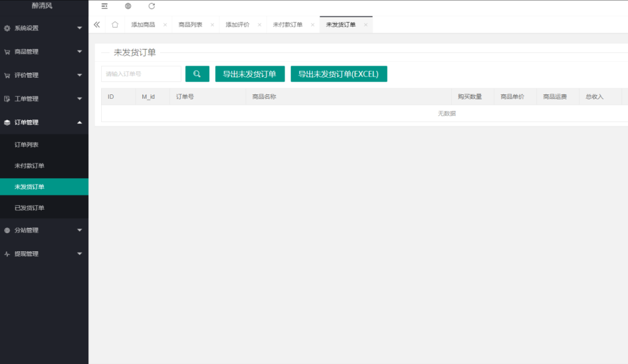This screenshot has width=628, height=364.
Task: Click the gear icon beside 系统设置
Action: pos(7,28)
